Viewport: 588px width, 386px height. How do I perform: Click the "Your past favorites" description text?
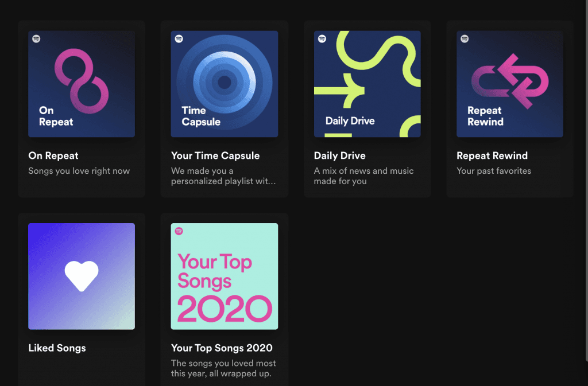pyautogui.click(x=493, y=171)
